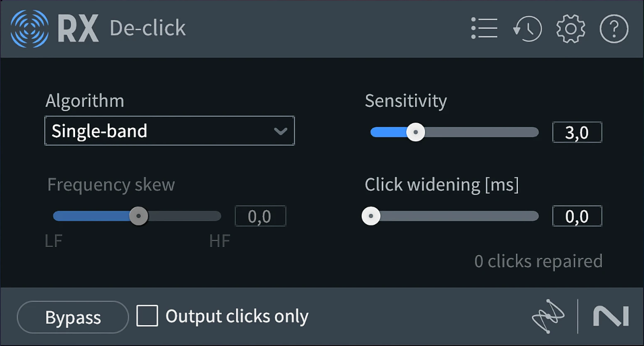Open help with the question mark icon
Screen dimensions: 644x346
614,29
